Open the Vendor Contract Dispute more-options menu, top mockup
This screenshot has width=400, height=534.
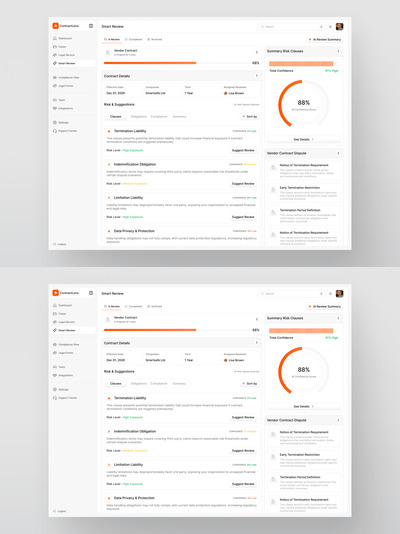point(338,153)
